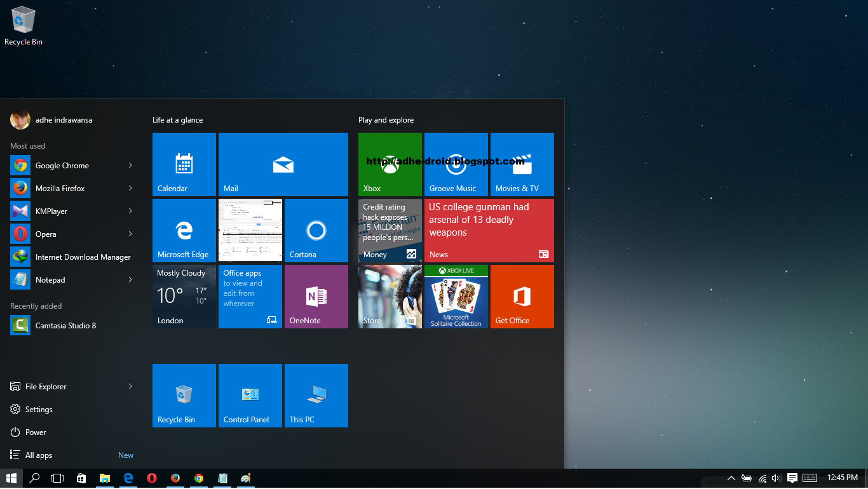Expand Mozilla Firefox jump list arrow

pyautogui.click(x=130, y=188)
